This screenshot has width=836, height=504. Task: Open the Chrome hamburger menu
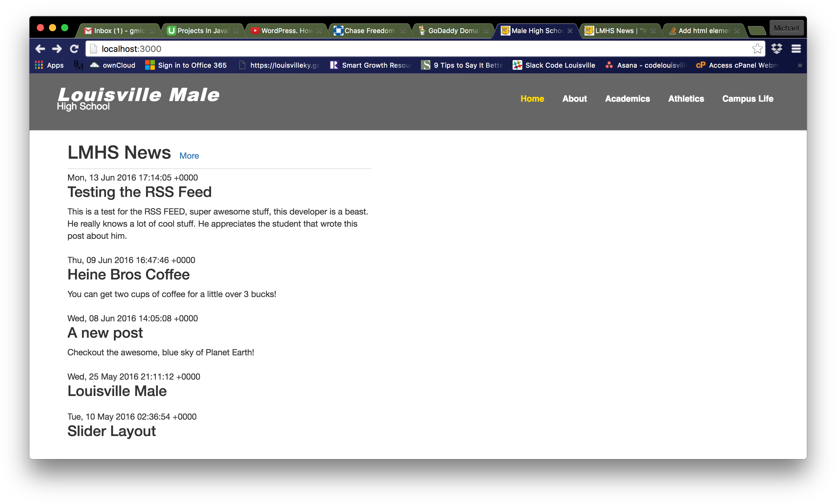click(x=796, y=49)
